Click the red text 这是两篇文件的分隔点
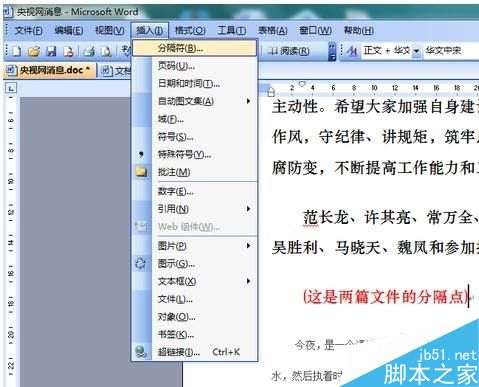 click(x=386, y=296)
